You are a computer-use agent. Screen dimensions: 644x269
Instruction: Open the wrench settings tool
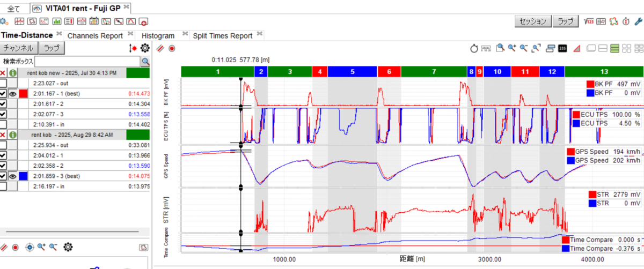coord(638,21)
